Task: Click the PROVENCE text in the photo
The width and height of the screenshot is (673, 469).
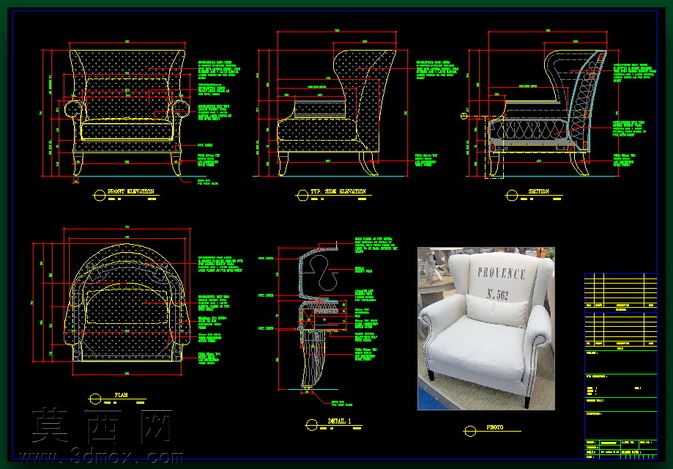Action: [502, 273]
